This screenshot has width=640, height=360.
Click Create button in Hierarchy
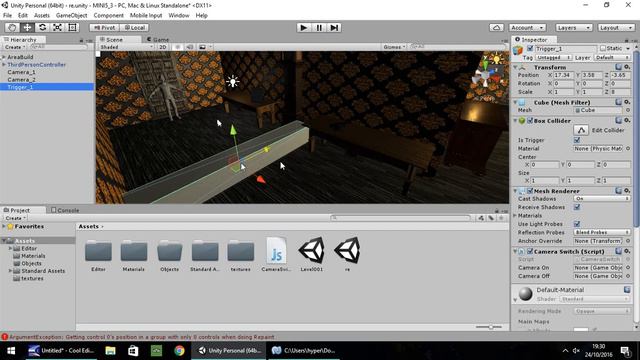click(x=15, y=47)
